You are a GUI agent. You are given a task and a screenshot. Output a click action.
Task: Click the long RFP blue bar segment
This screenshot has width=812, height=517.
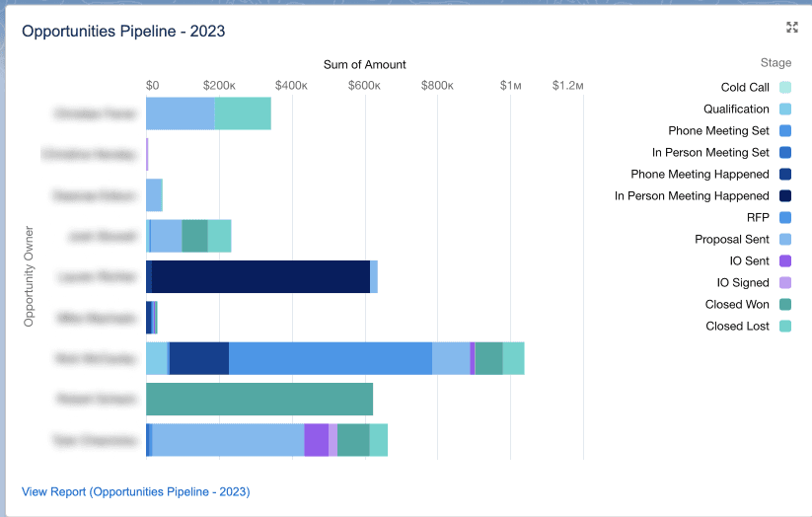point(331,358)
